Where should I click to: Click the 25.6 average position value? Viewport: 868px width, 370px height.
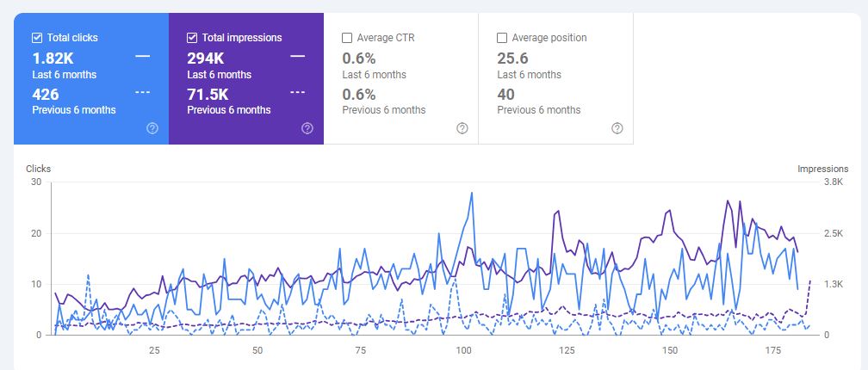coord(513,59)
